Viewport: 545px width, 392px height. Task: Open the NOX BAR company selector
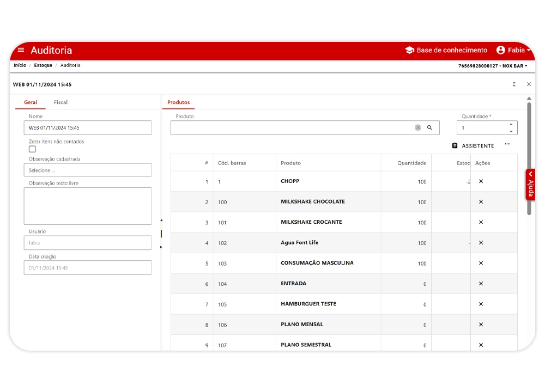tap(493, 66)
